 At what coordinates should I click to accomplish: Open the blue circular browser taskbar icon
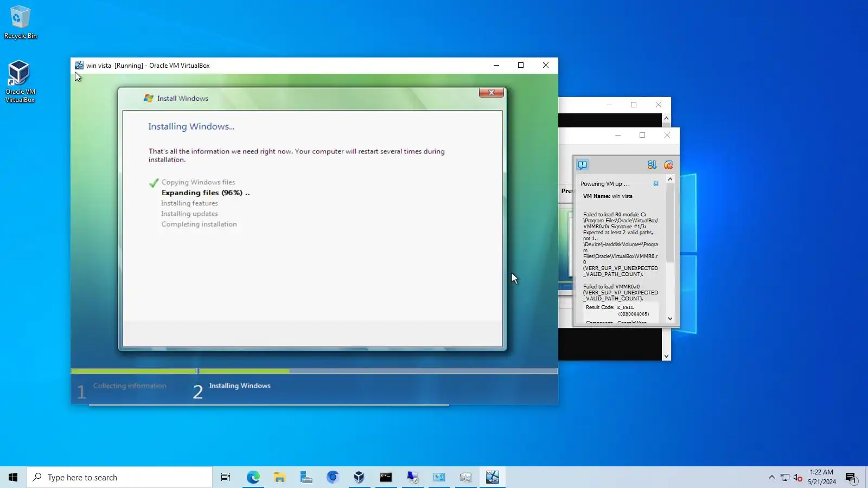coord(333,477)
